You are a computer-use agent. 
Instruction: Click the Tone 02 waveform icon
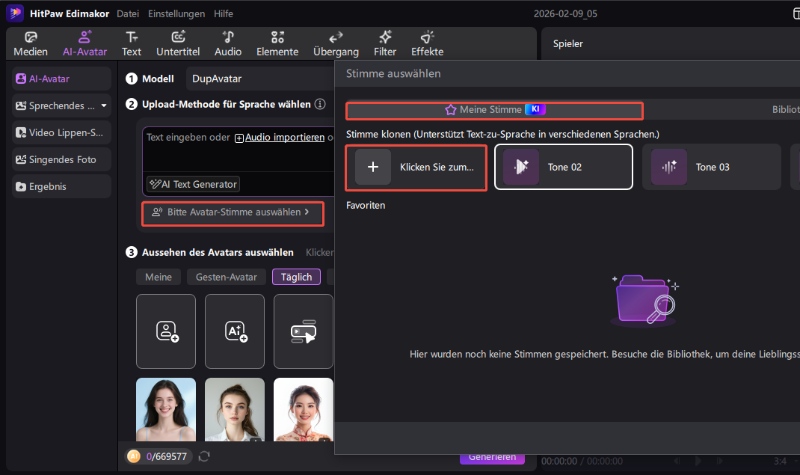tap(521, 167)
